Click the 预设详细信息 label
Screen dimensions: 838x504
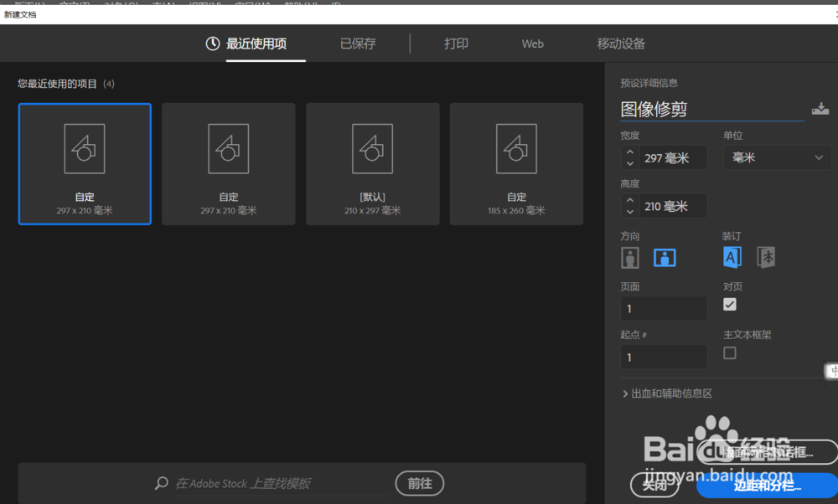649,83
